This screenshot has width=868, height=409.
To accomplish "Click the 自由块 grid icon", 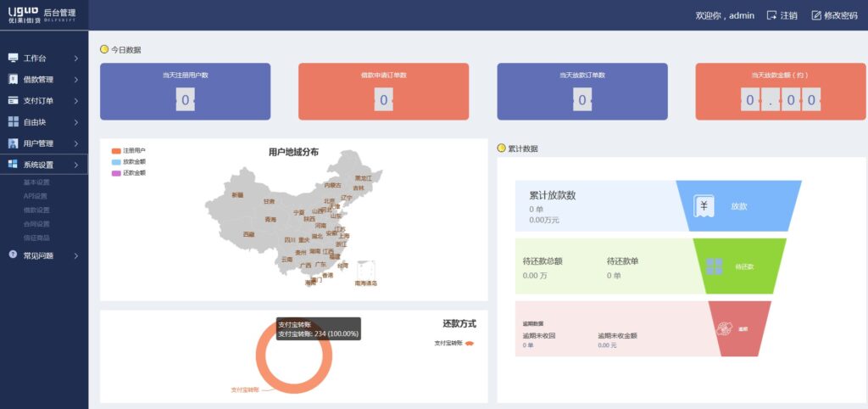I will [x=14, y=122].
